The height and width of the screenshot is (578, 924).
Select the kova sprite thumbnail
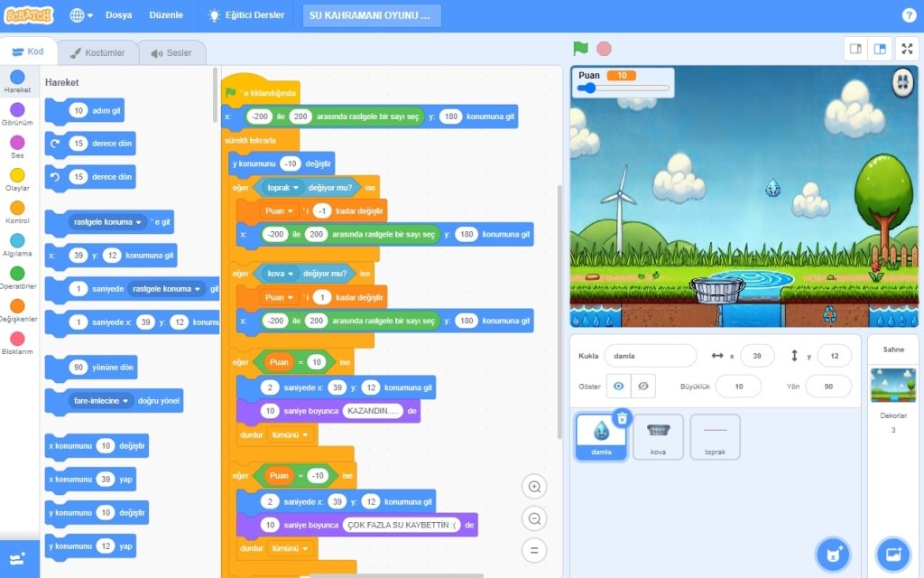pyautogui.click(x=658, y=437)
